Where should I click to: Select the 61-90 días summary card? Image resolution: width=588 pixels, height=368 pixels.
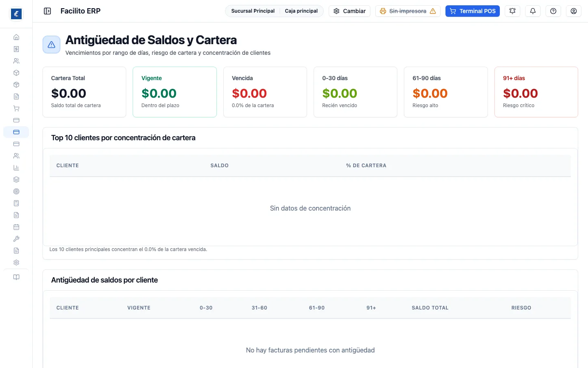tap(446, 92)
